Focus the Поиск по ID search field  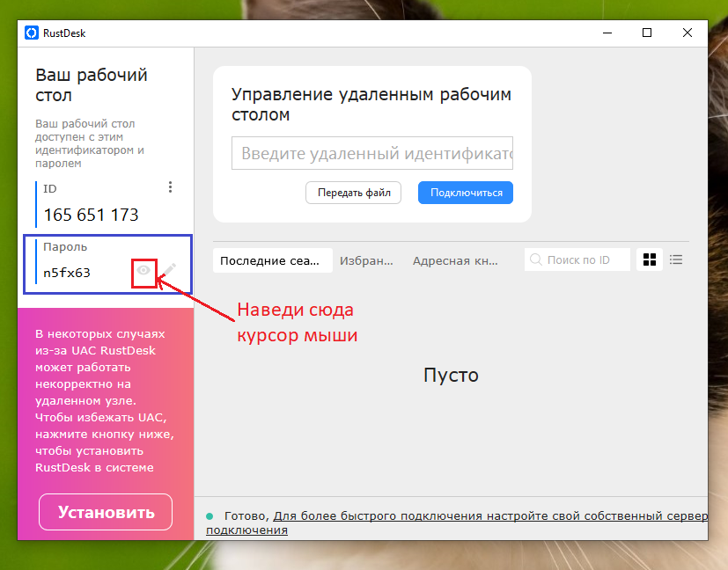[x=577, y=259]
